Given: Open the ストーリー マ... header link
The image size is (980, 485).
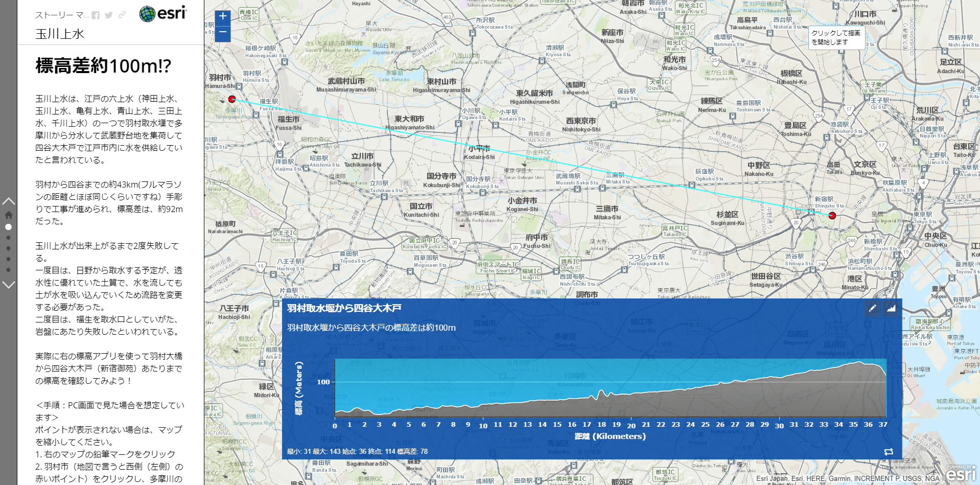Looking at the screenshot, I should pos(61,15).
